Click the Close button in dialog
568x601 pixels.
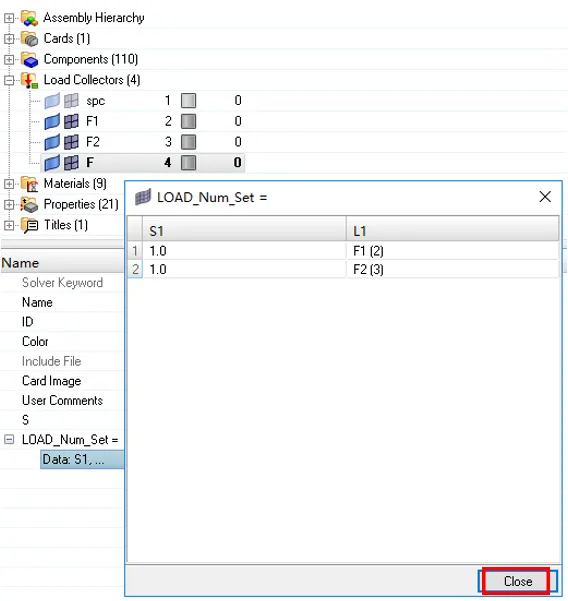(x=517, y=581)
